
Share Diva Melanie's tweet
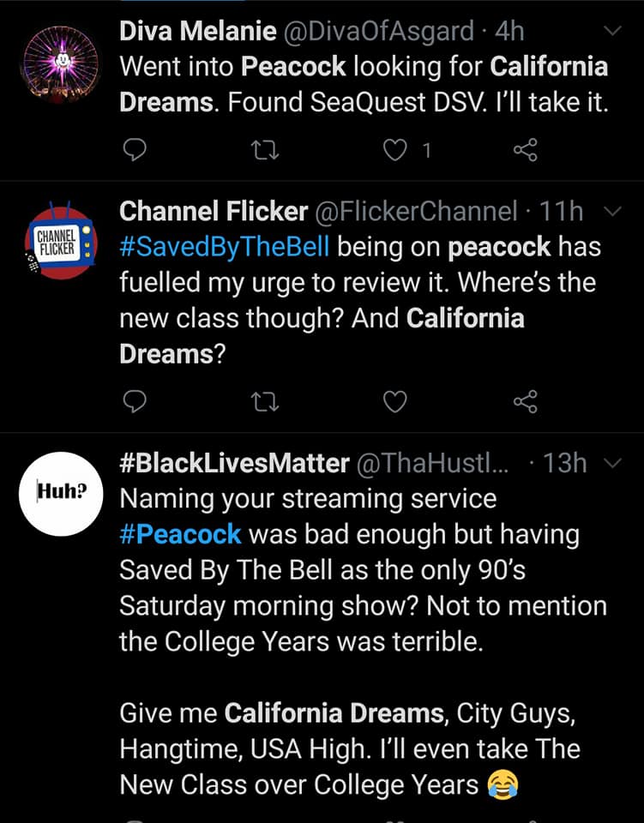526,149
